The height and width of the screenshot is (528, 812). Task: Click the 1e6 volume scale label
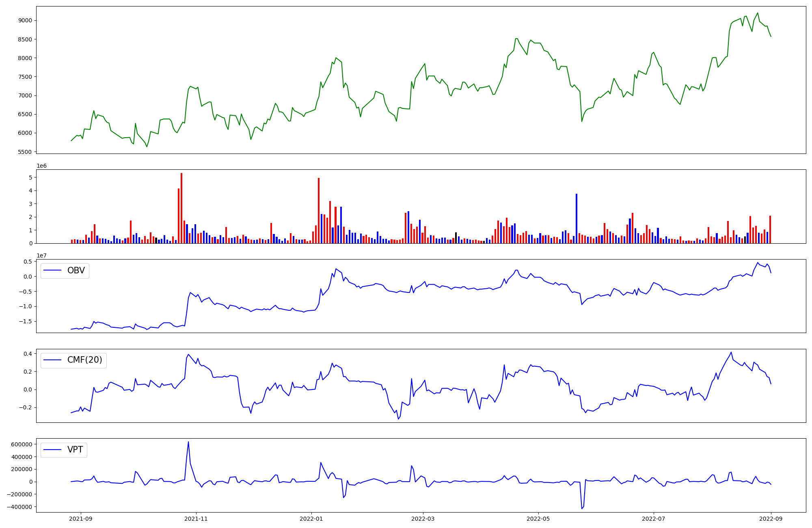[x=41, y=166]
